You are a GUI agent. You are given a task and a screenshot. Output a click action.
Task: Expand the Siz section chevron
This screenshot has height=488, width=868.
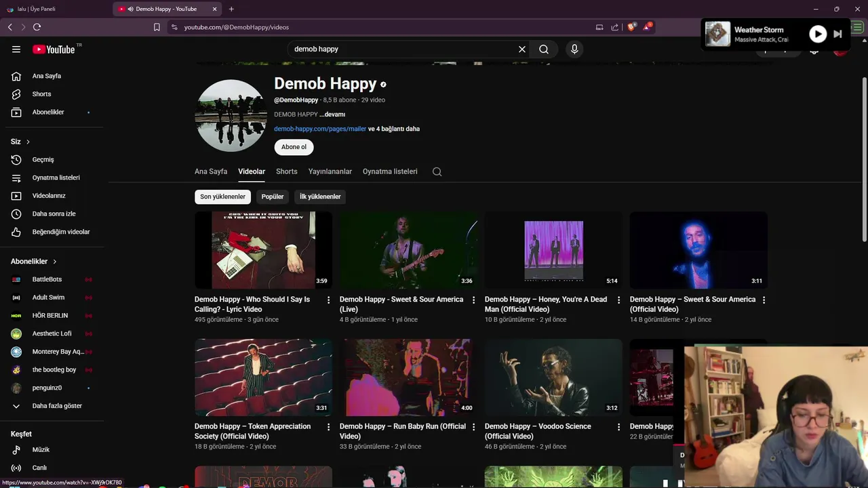(28, 142)
